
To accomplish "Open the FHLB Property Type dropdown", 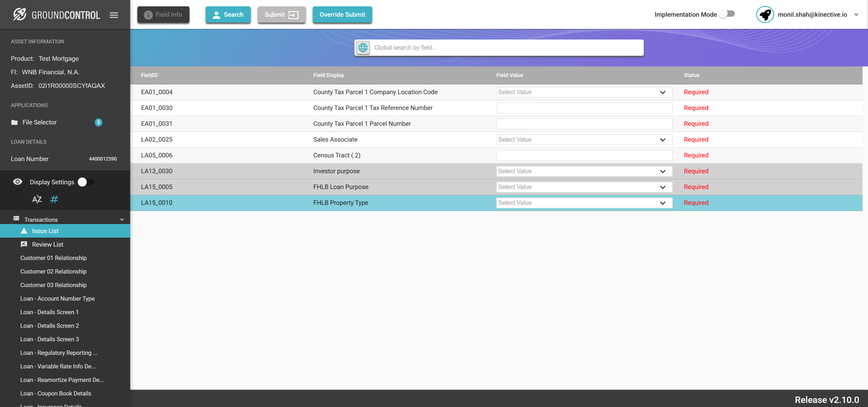I will click(x=584, y=203).
